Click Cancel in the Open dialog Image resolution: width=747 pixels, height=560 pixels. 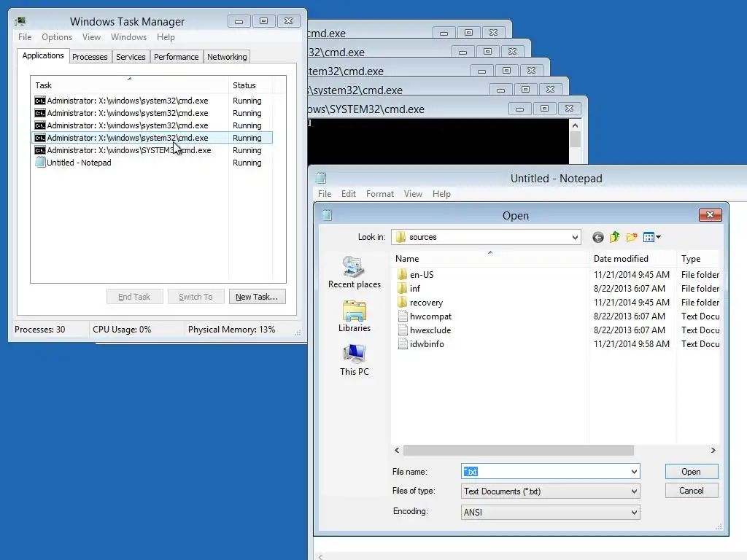[692, 491]
